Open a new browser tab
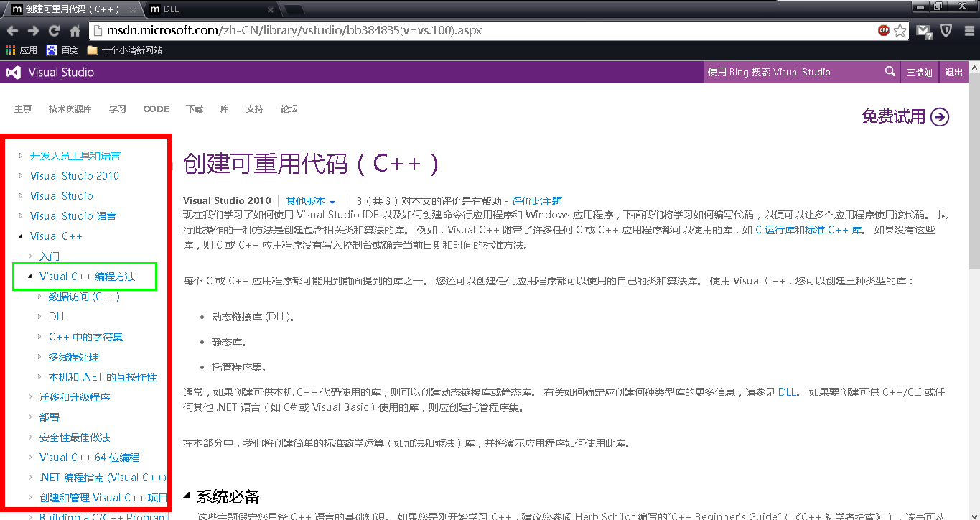980x520 pixels. [x=294, y=10]
